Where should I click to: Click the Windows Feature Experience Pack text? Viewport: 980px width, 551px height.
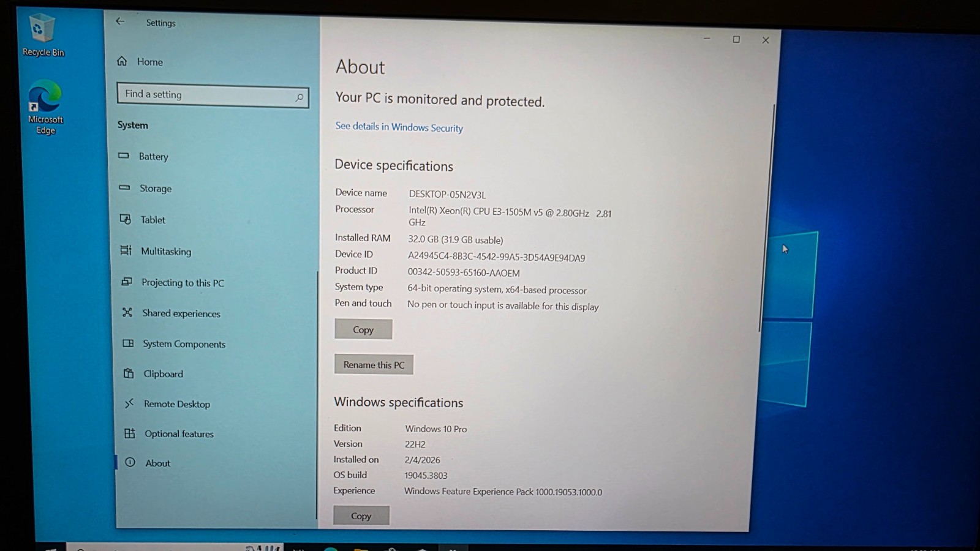point(503,492)
